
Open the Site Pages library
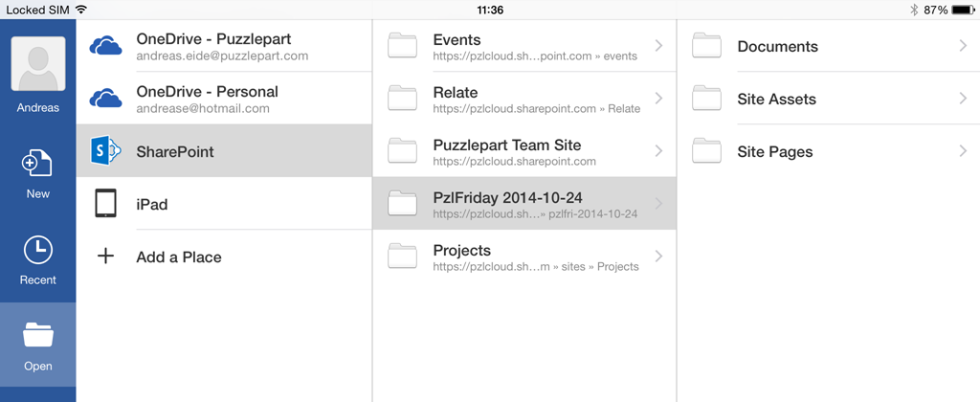tap(829, 151)
